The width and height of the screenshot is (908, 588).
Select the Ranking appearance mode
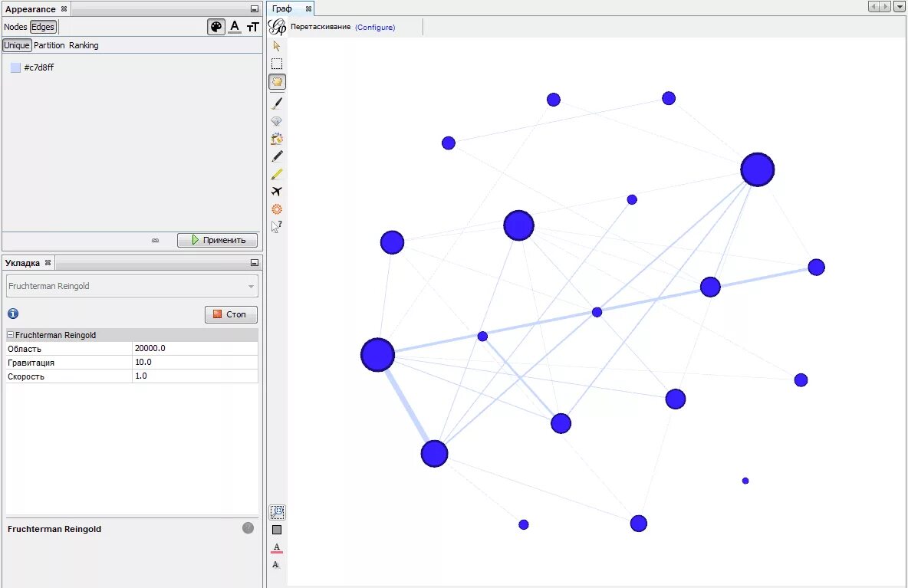coord(84,45)
